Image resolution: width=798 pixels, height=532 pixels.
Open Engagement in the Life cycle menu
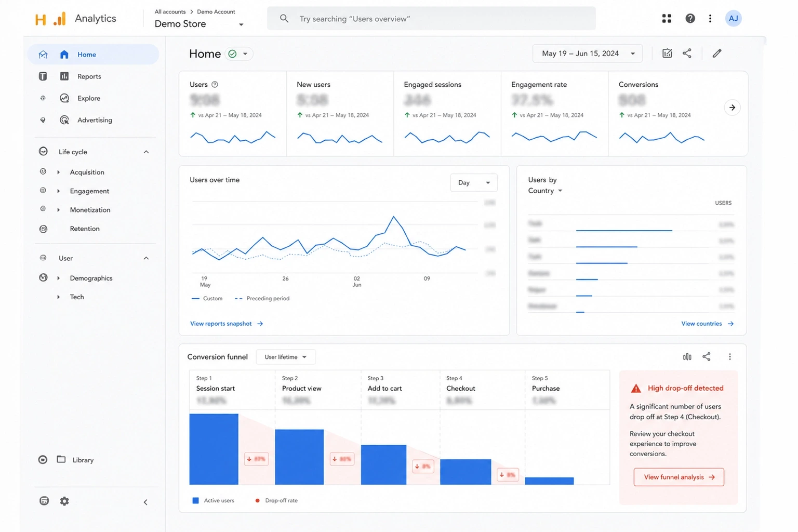click(x=89, y=191)
